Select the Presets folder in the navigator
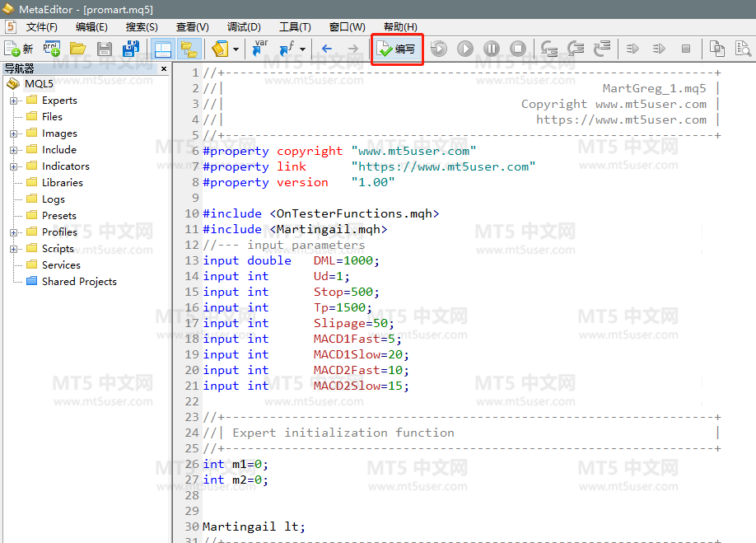The image size is (756, 543). 58,216
